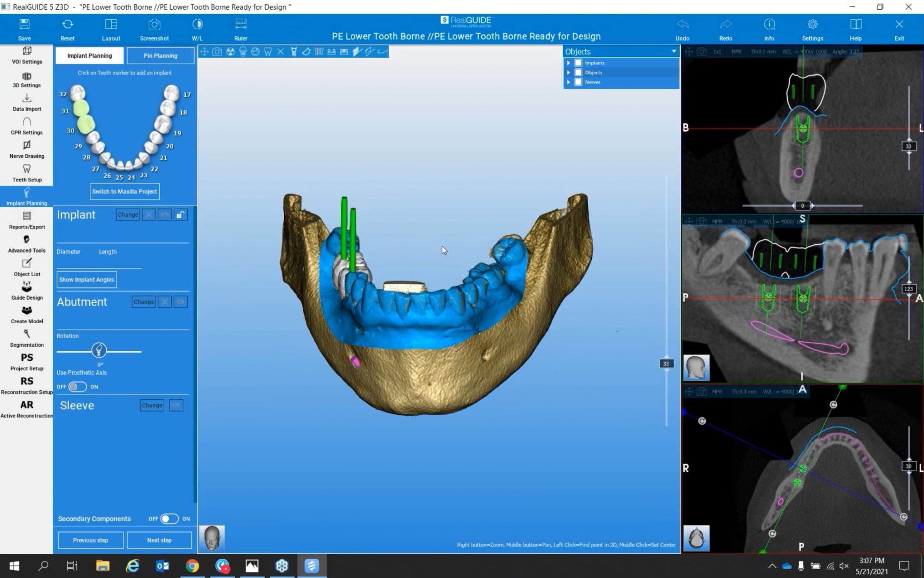Click the implant screw icon in 3D toolbar
The image size is (924, 578).
pos(293,52)
